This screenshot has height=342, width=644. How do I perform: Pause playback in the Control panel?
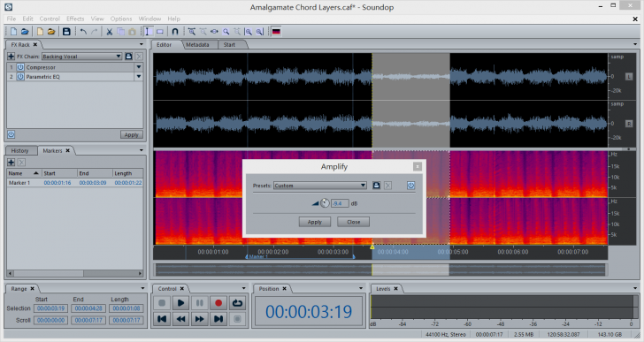tap(200, 303)
